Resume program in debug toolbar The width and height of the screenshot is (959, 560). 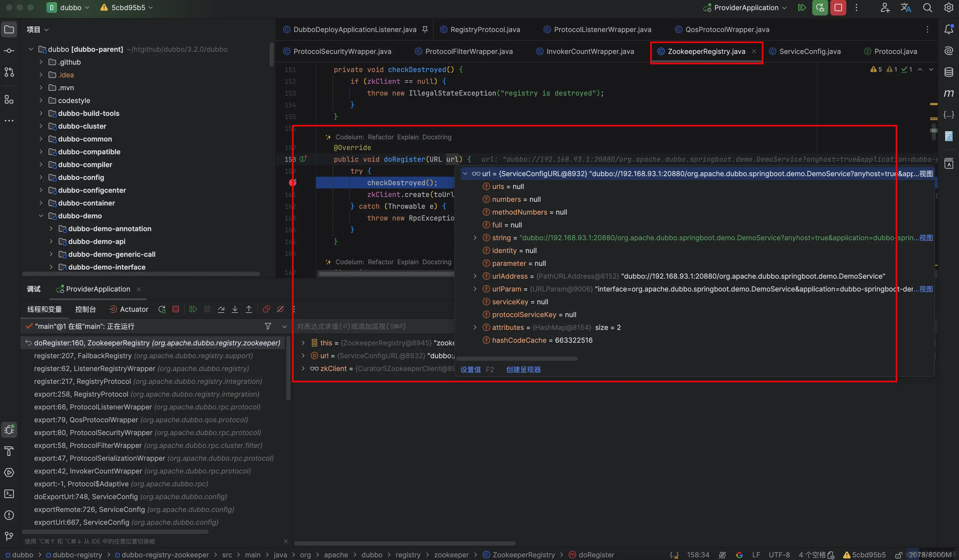pos(193,309)
